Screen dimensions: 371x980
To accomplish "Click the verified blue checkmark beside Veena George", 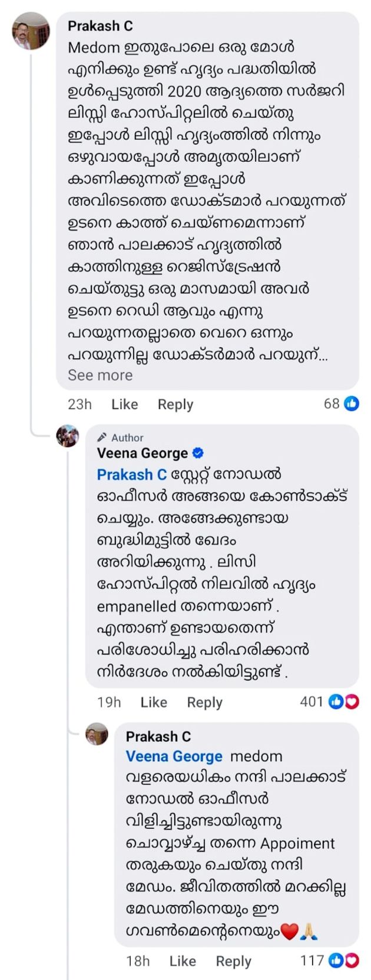I will tap(198, 453).
